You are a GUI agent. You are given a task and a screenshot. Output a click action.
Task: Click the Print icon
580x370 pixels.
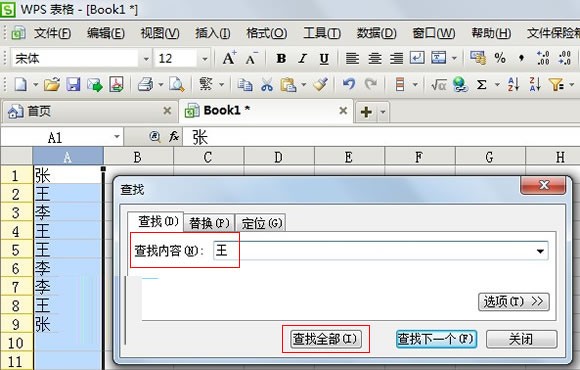pos(145,85)
